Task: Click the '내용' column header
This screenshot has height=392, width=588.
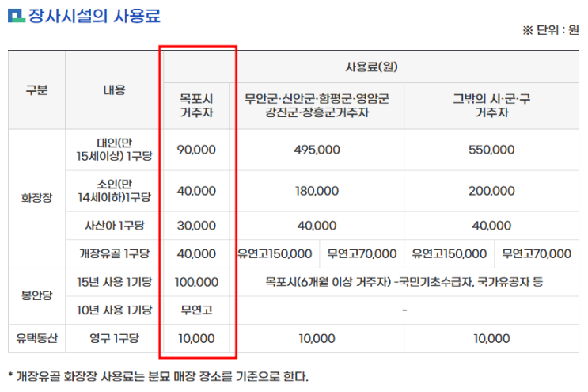Action: pyautogui.click(x=114, y=90)
